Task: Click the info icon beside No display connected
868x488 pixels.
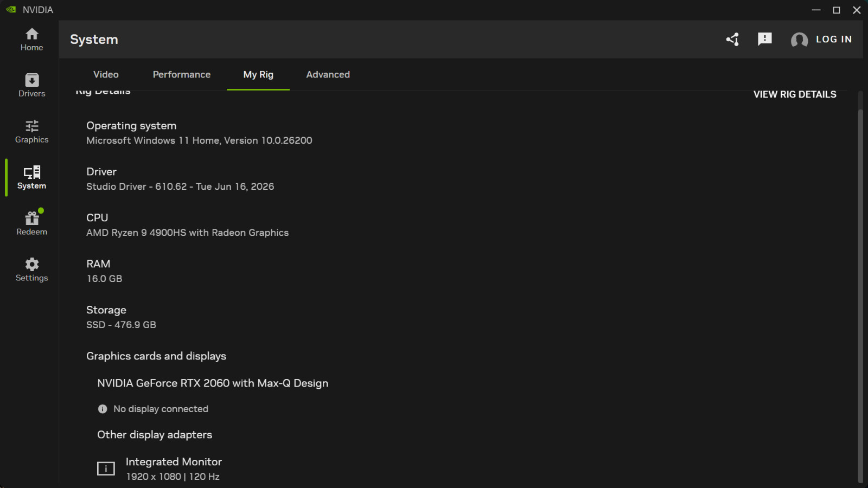Action: (x=103, y=409)
